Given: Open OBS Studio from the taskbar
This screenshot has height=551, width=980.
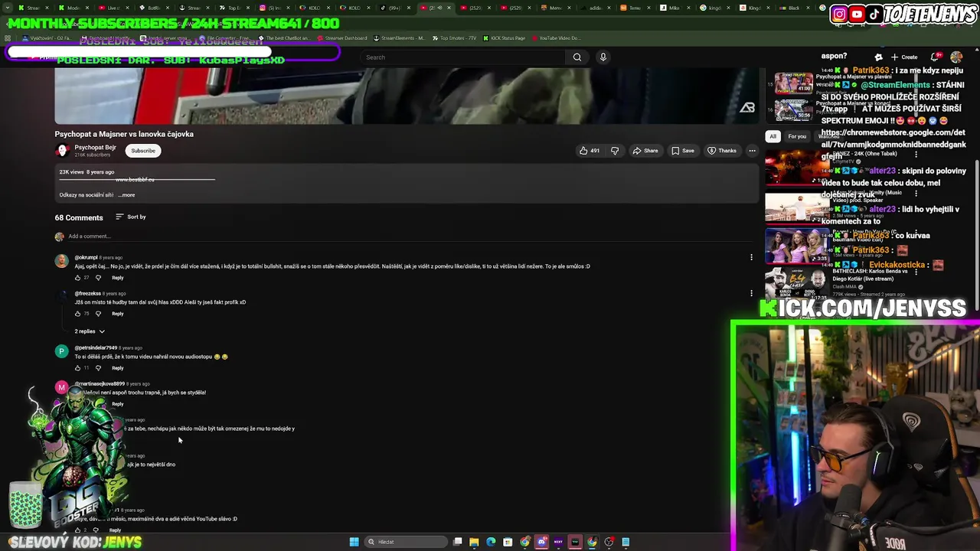Looking at the screenshot, I should point(609,542).
